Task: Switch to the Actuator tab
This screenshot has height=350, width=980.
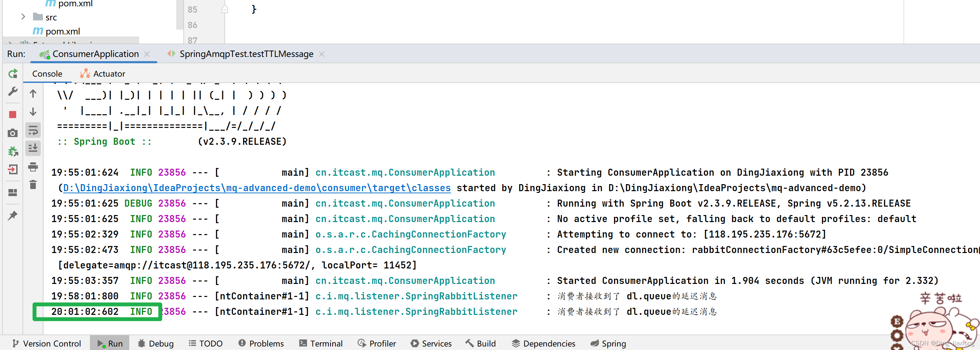Action: pyautogui.click(x=103, y=74)
